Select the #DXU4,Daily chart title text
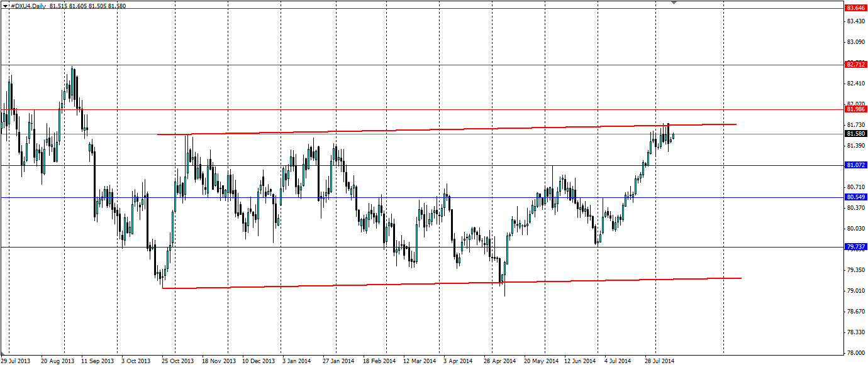The image size is (868, 365). pos(27,6)
